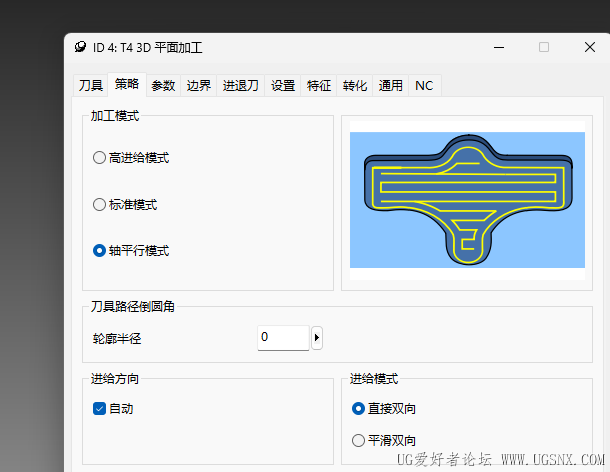Open the 通用 tab
The image size is (610, 472).
pyautogui.click(x=391, y=85)
